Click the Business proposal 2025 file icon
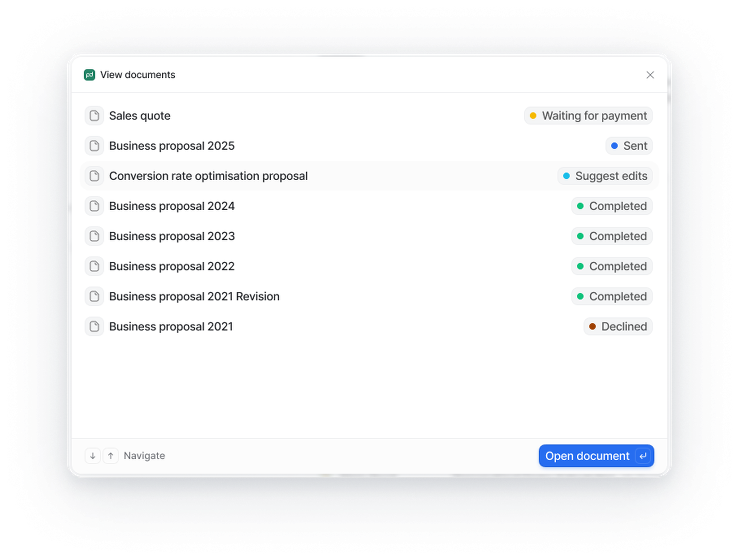Image resolution: width=739 pixels, height=560 pixels. point(94,146)
